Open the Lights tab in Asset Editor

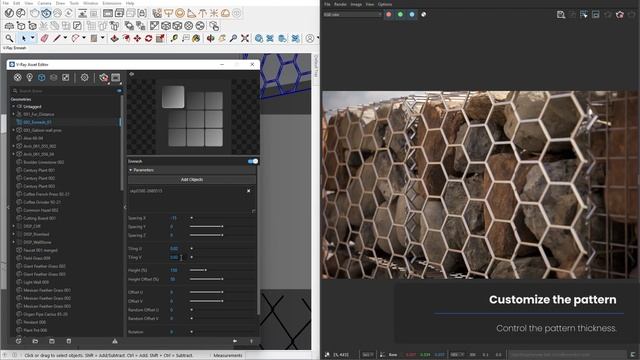pyautogui.click(x=29, y=78)
